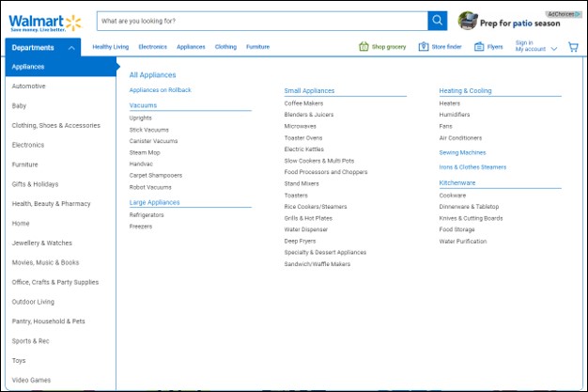Click Irons & Clothes Steamers link
The height and width of the screenshot is (392, 588).
coord(472,167)
